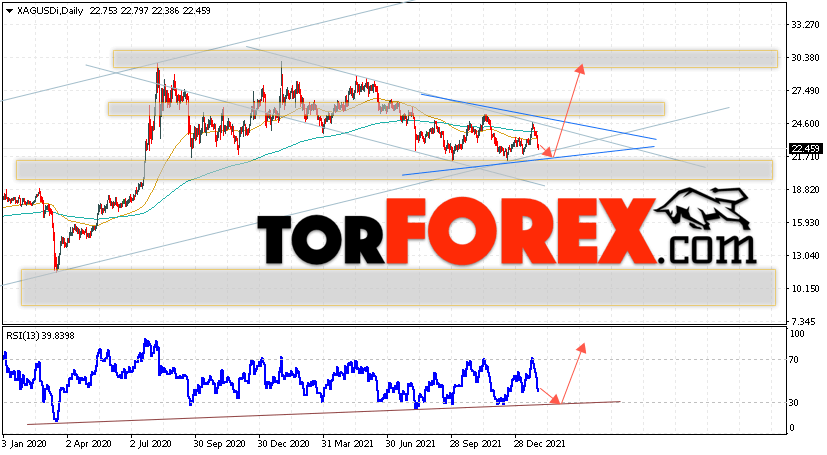827x455 pixels.
Task: Click the 3 Jan 2020 date label
Action: pos(24,443)
